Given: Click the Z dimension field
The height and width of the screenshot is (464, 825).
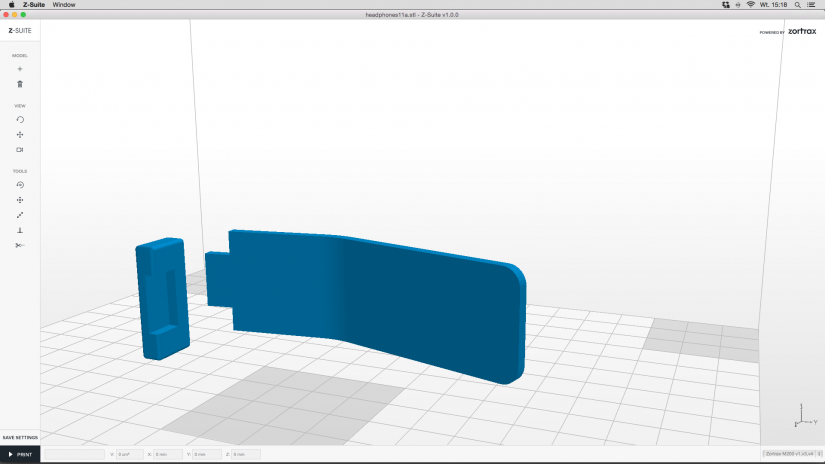Looking at the screenshot, I should (246, 454).
